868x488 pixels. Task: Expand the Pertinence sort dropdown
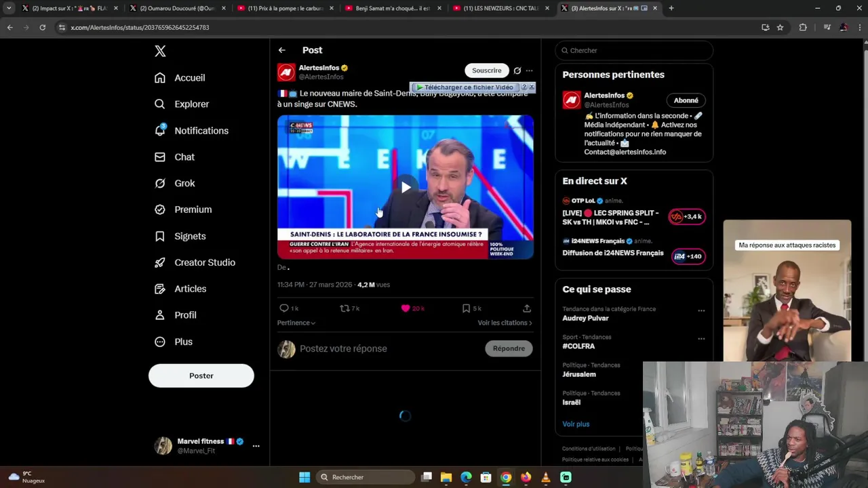[x=296, y=323]
